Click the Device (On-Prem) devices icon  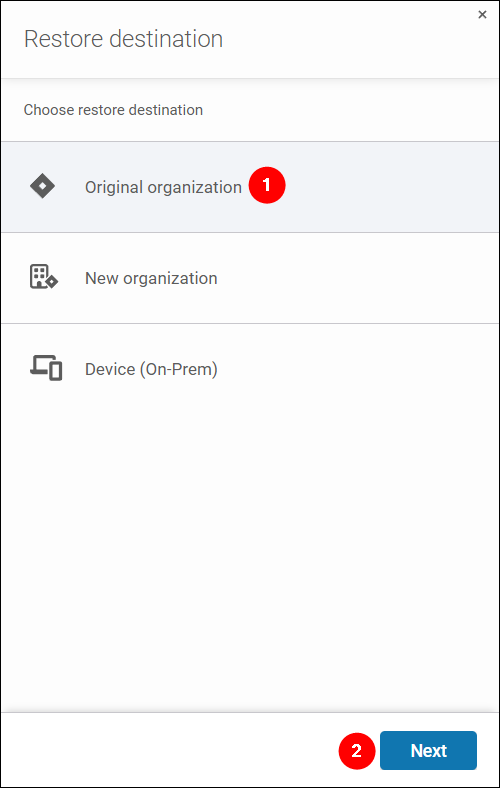[x=46, y=368]
